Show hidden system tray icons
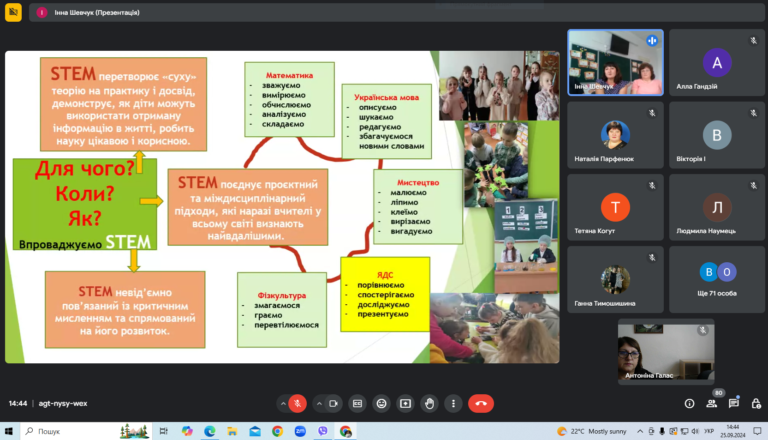 [x=640, y=431]
